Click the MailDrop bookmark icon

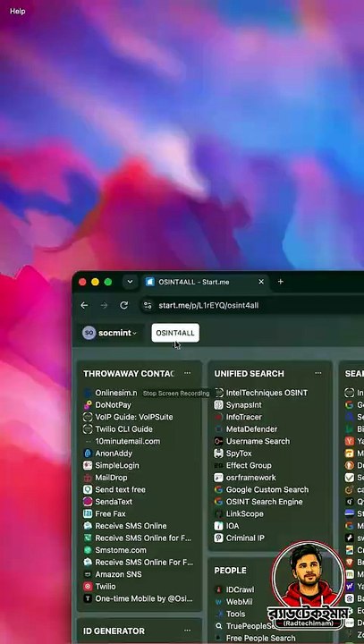tap(88, 478)
